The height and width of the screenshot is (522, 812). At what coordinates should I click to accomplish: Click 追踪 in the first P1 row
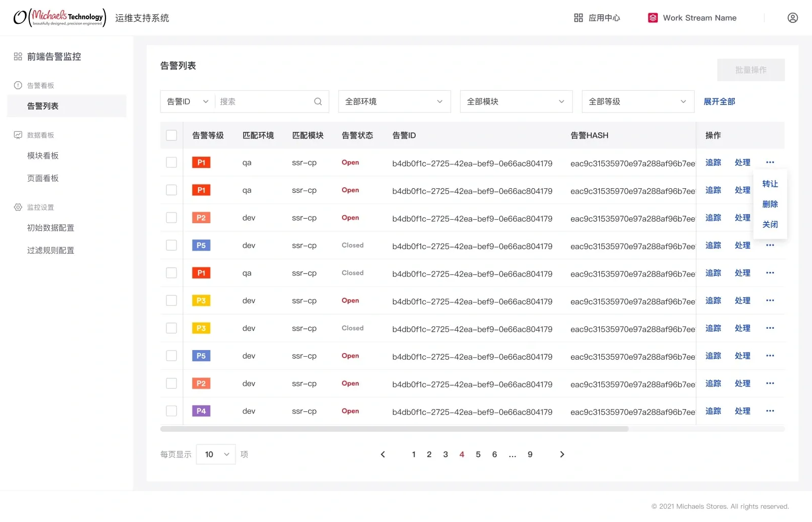713,162
